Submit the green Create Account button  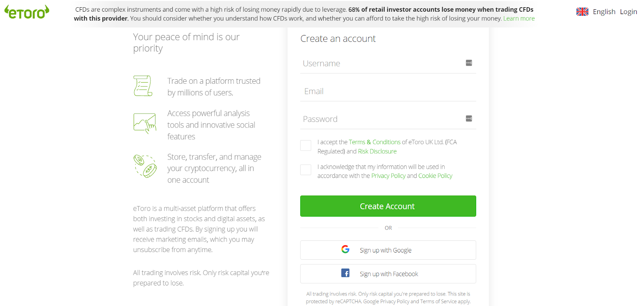(388, 206)
